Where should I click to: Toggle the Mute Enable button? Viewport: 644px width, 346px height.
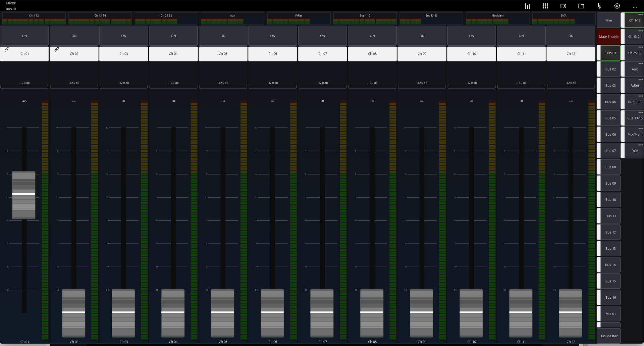[608, 37]
